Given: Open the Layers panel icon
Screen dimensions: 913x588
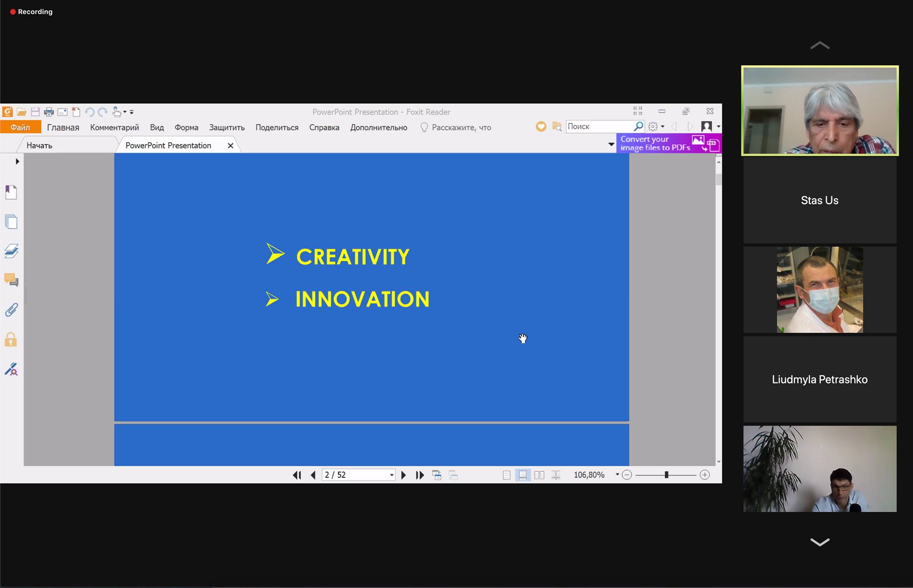Looking at the screenshot, I should tap(11, 251).
